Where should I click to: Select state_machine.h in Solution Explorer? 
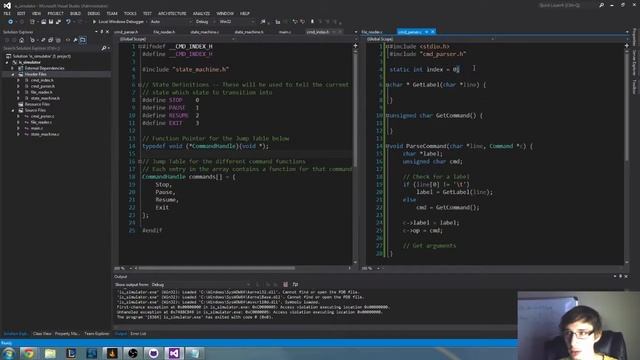coord(45,98)
